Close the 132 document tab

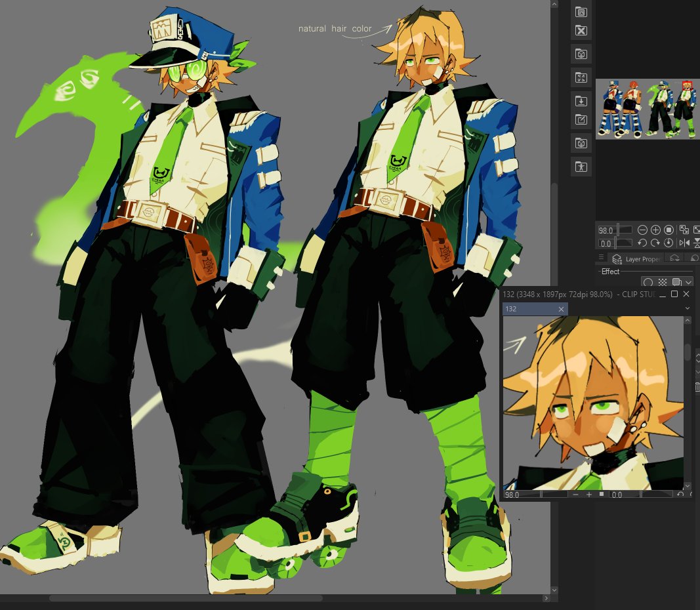[x=561, y=309]
